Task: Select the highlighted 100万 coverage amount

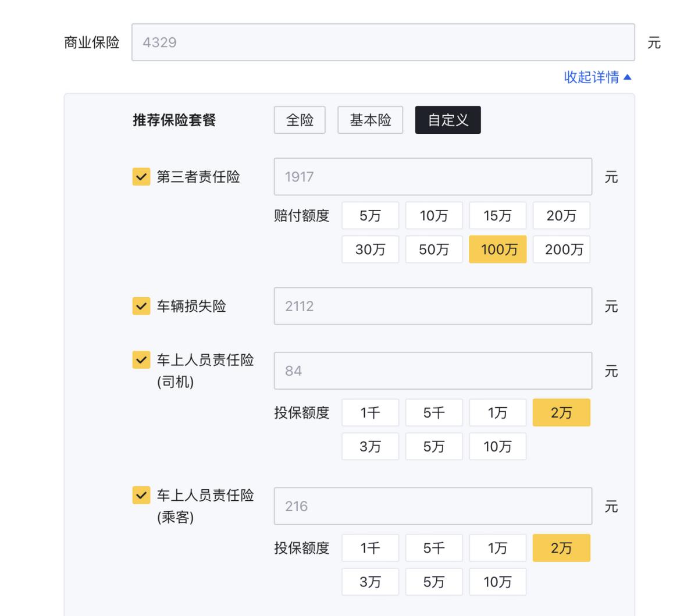Action: point(497,249)
